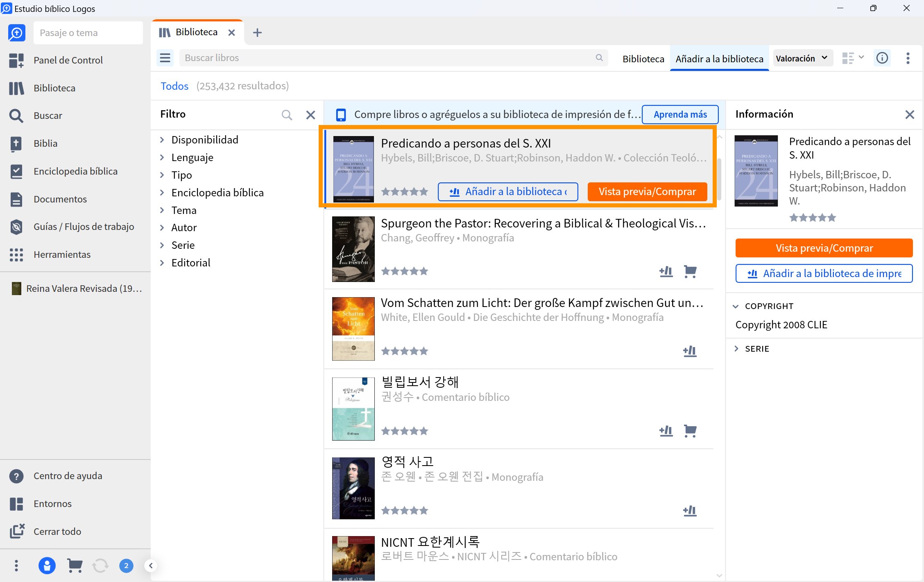The image size is (924, 582).
Task: Focus the Pasaje o tema input
Action: (x=88, y=33)
